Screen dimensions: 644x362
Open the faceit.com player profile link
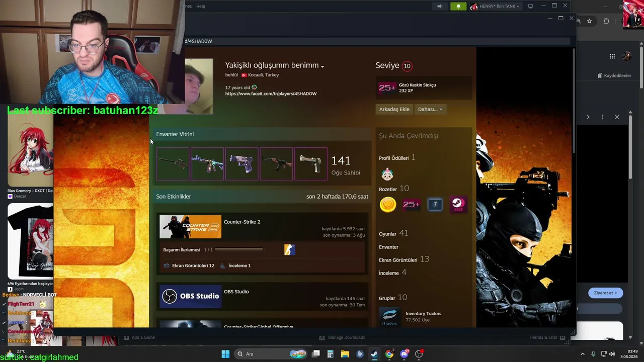point(271,94)
